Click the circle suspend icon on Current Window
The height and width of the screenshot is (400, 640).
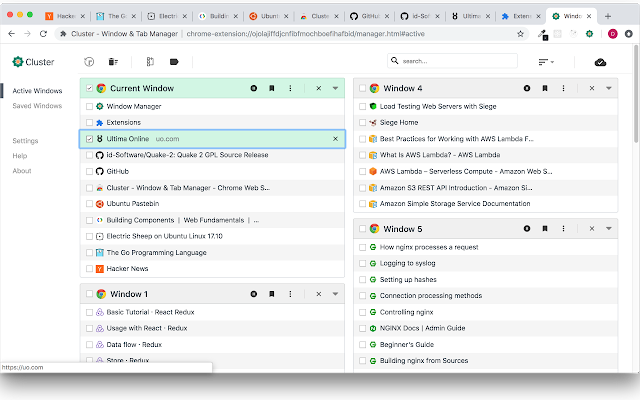point(253,88)
